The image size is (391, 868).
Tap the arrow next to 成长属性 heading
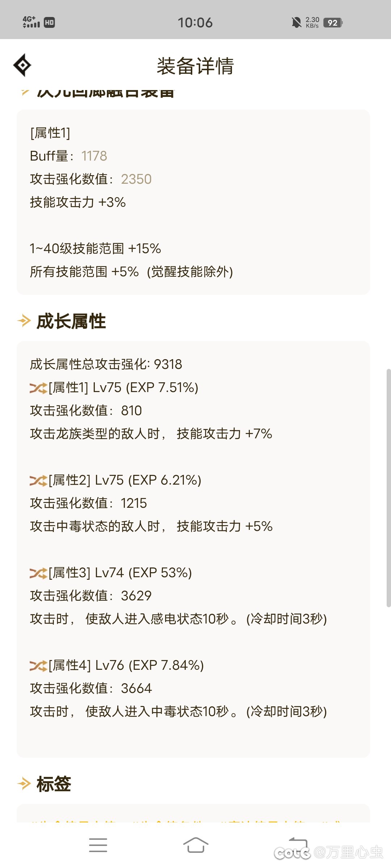click(x=24, y=321)
